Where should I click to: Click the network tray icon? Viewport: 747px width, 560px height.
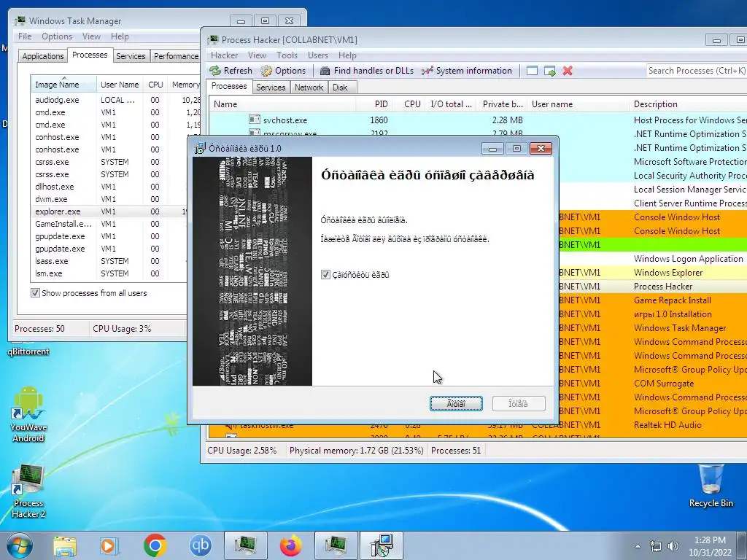(656, 546)
